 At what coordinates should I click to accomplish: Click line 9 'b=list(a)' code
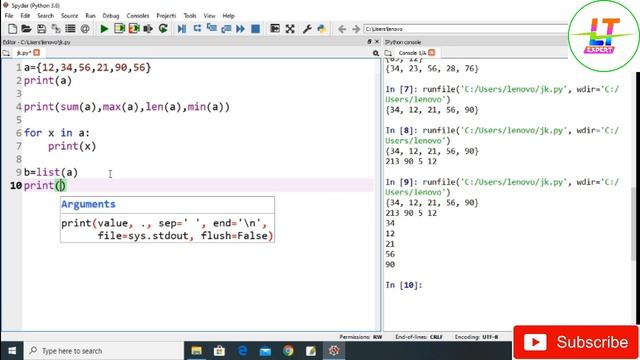51,172
